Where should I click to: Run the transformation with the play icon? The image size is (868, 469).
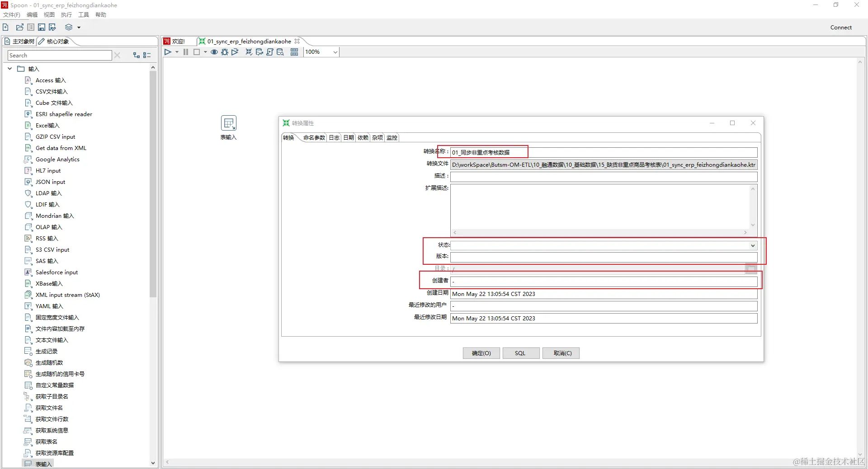(x=168, y=52)
